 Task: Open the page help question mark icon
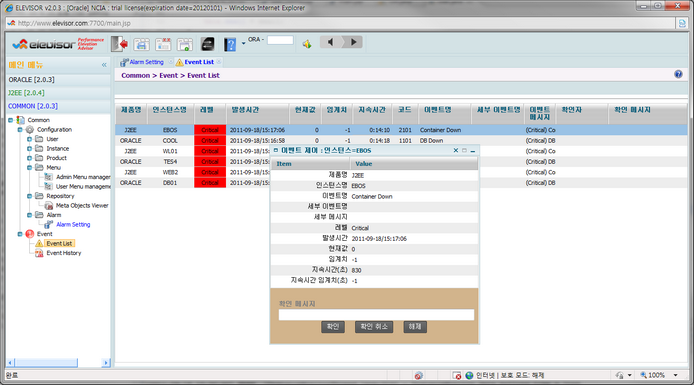[678, 74]
